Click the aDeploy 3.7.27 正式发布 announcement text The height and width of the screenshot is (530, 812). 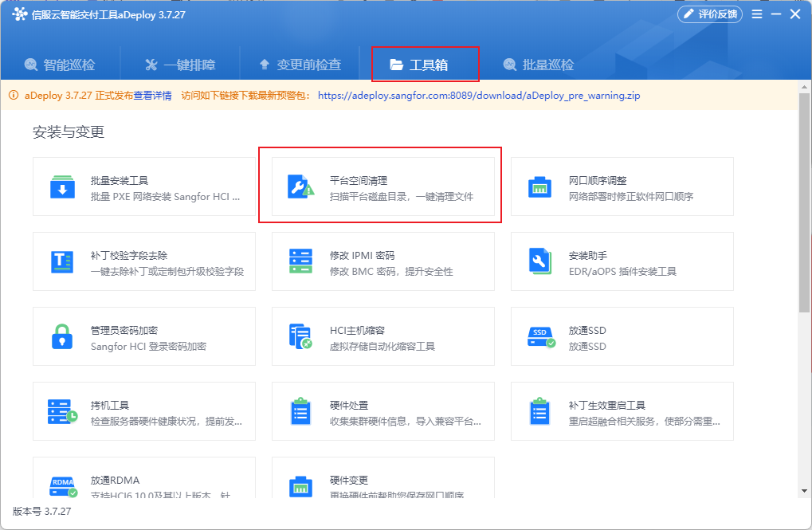point(79,96)
